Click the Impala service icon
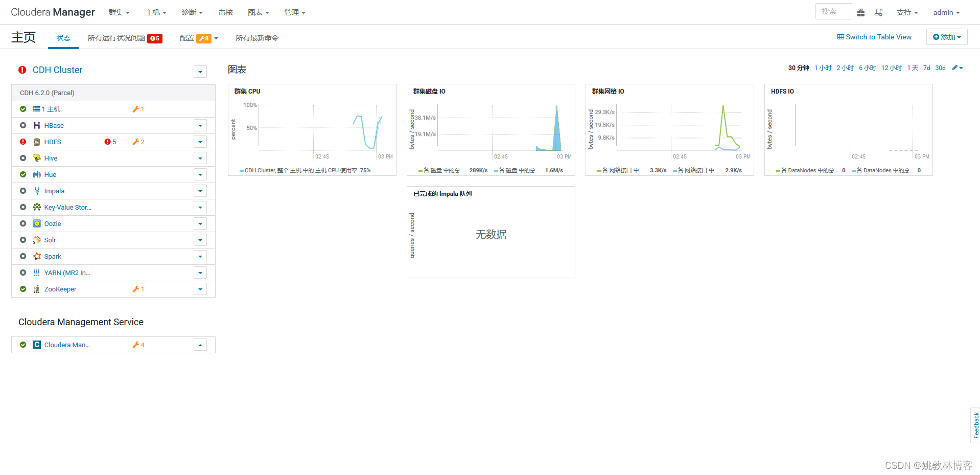Viewport: 980px width, 475px height. coord(37,191)
